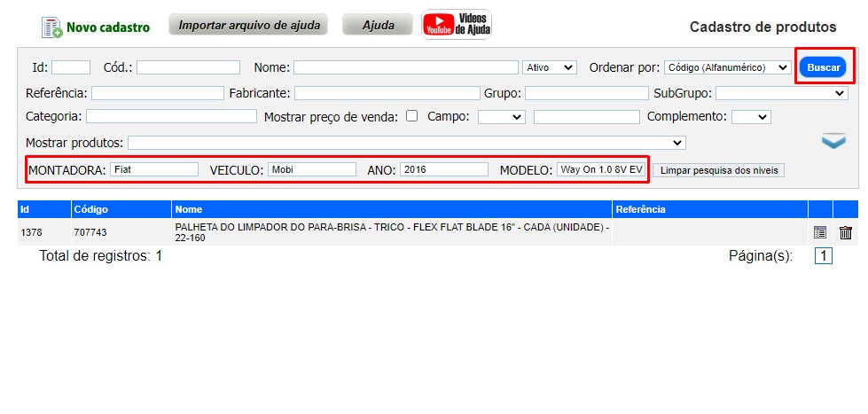The width and height of the screenshot is (868, 414).
Task: Click the Novo cadastro document icon
Action: (x=52, y=27)
